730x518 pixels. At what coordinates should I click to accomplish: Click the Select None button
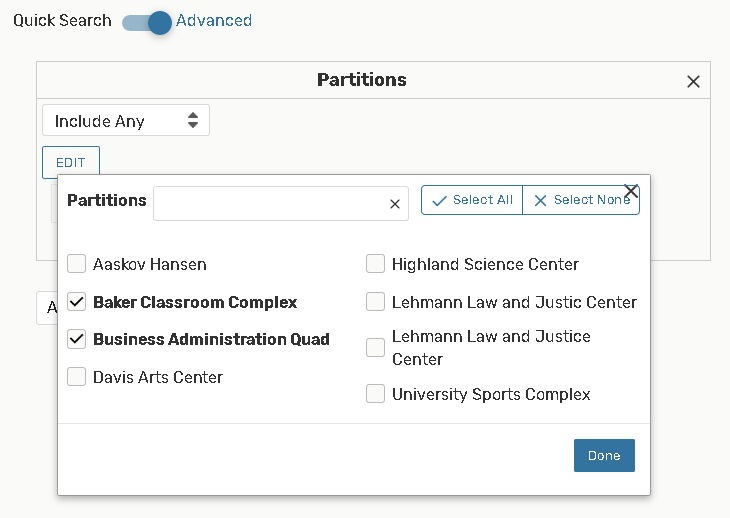coord(581,200)
